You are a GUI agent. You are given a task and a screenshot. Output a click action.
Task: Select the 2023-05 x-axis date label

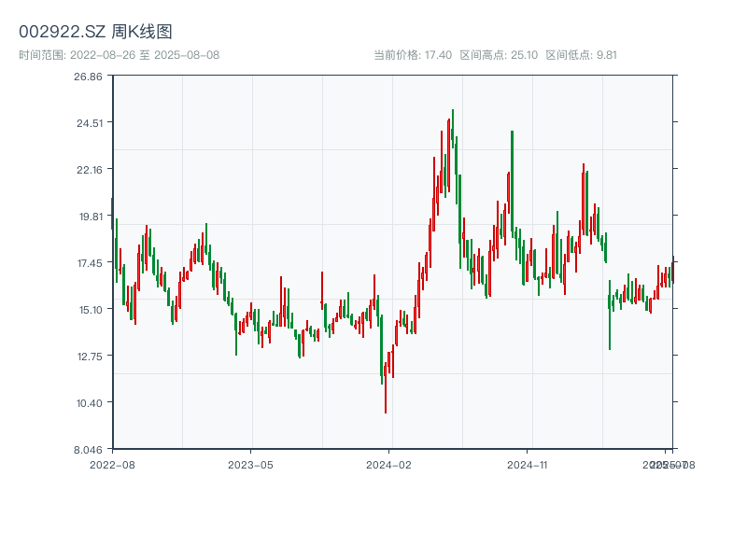(250, 464)
